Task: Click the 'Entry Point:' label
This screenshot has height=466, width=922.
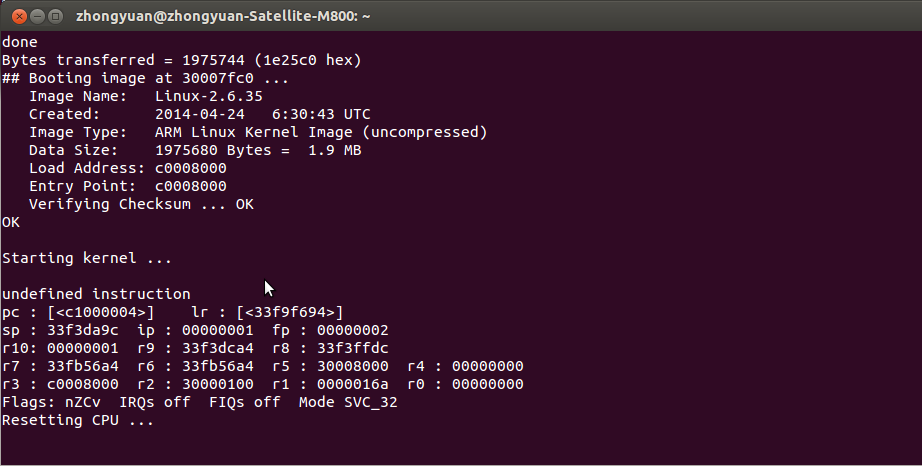Action: [82, 186]
